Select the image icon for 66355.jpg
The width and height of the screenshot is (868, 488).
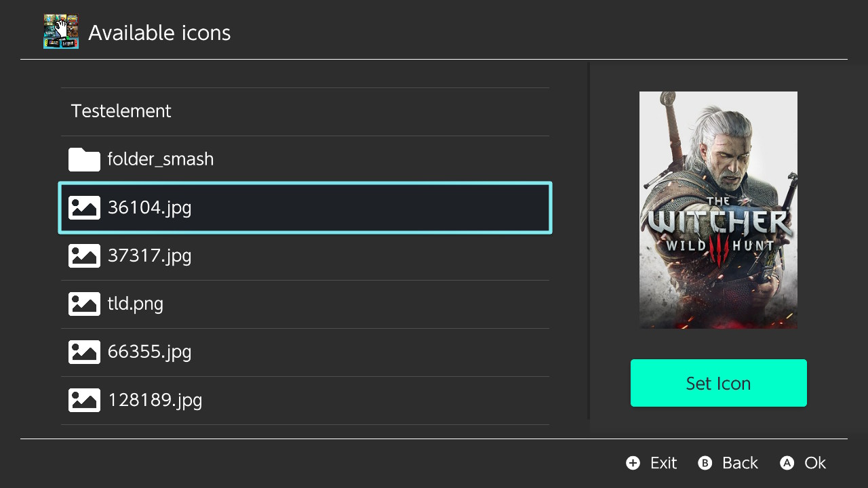(84, 352)
